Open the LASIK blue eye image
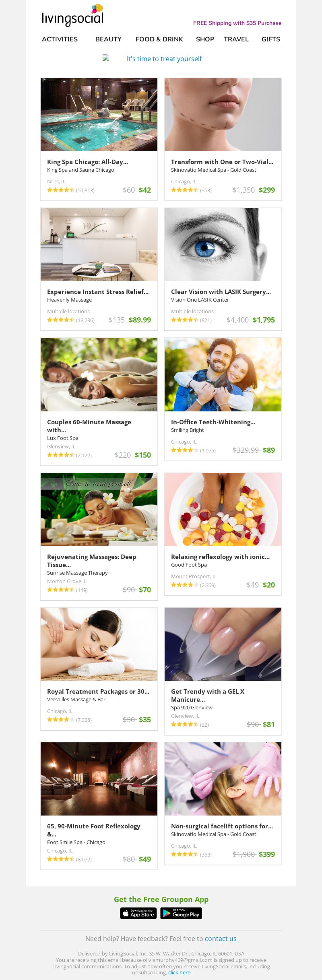The image size is (322, 980). click(223, 244)
